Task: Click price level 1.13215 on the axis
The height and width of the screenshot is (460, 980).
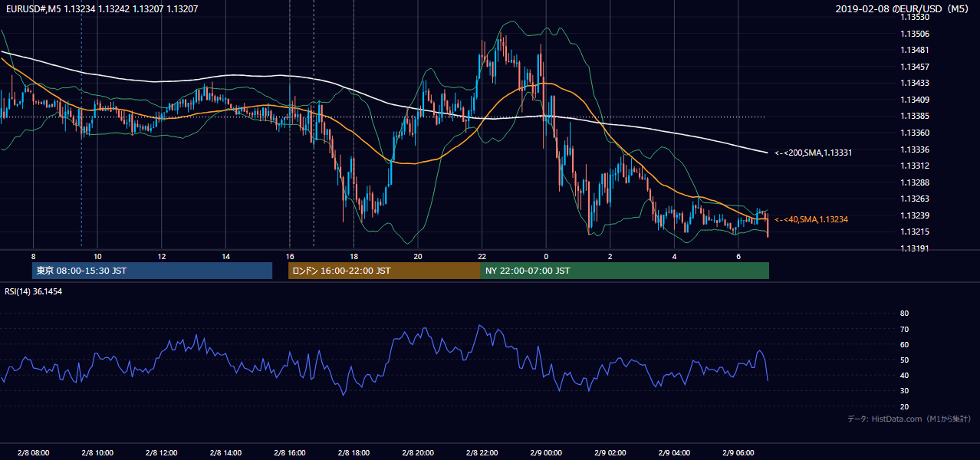Action: click(x=915, y=232)
